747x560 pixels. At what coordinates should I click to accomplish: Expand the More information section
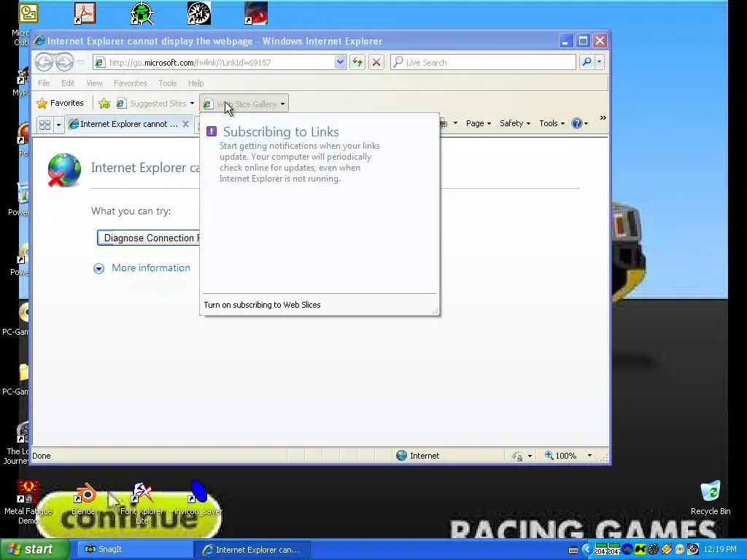coord(98,268)
